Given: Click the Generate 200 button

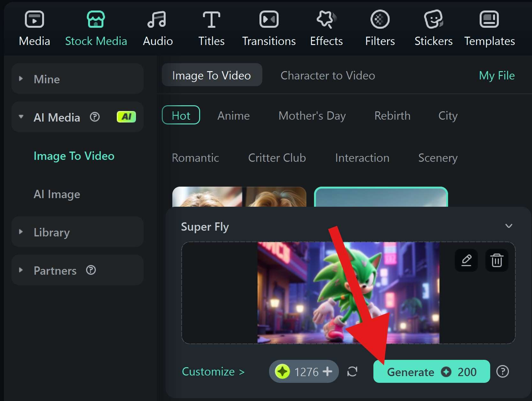Looking at the screenshot, I should [x=431, y=371].
